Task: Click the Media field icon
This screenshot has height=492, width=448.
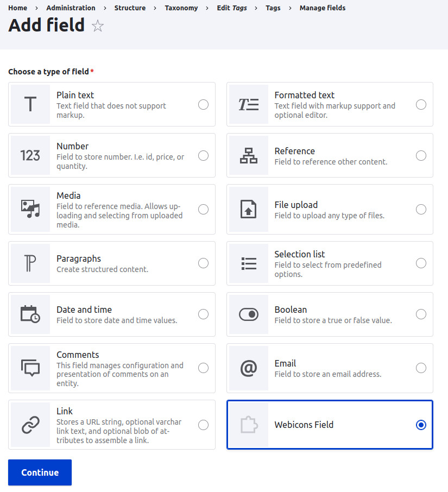Action: click(30, 209)
